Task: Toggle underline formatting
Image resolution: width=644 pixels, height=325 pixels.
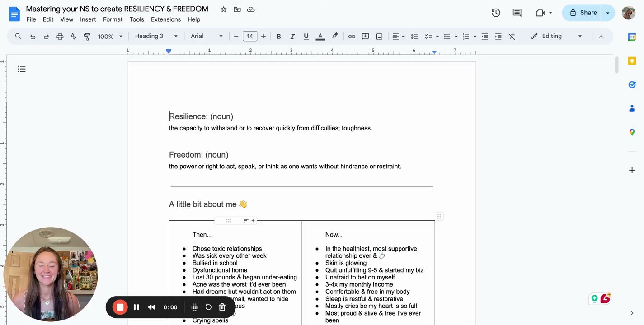Action: coord(306,36)
